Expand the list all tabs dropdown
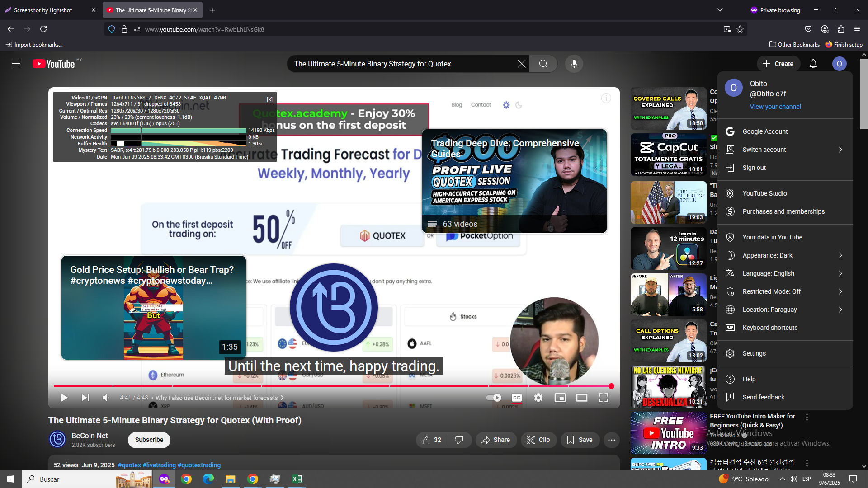Viewport: 868px width, 488px height. [720, 10]
